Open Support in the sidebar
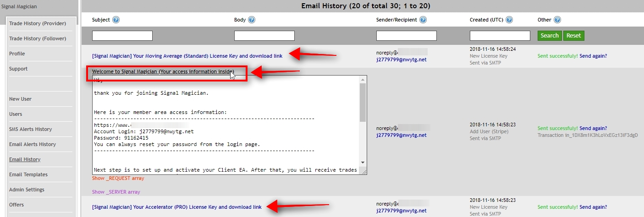The width and height of the screenshot is (644, 217). [x=18, y=69]
